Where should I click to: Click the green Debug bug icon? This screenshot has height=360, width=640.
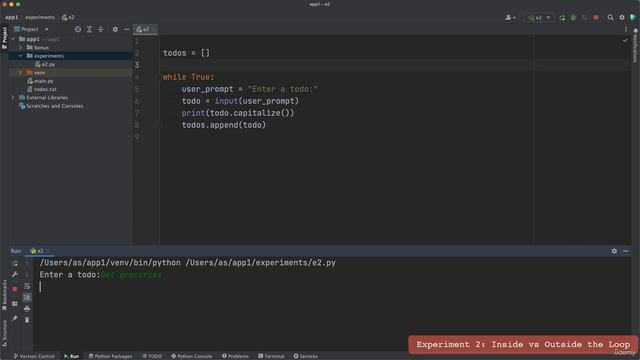(x=573, y=18)
